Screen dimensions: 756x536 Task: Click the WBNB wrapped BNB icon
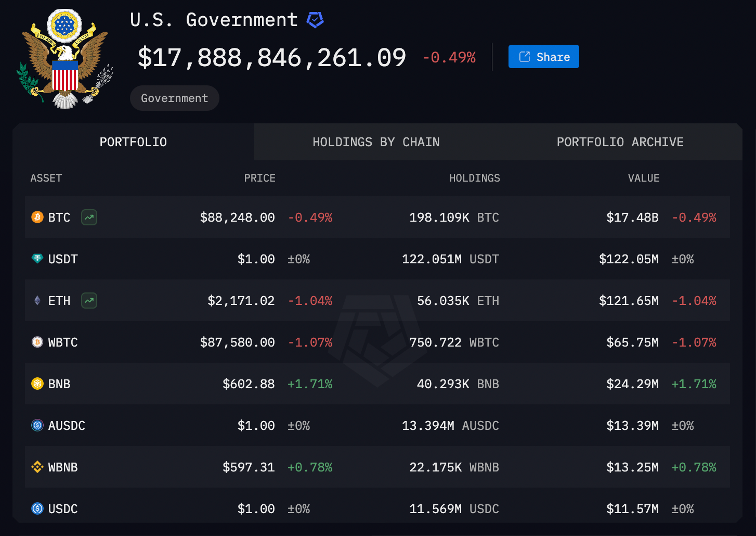(37, 467)
